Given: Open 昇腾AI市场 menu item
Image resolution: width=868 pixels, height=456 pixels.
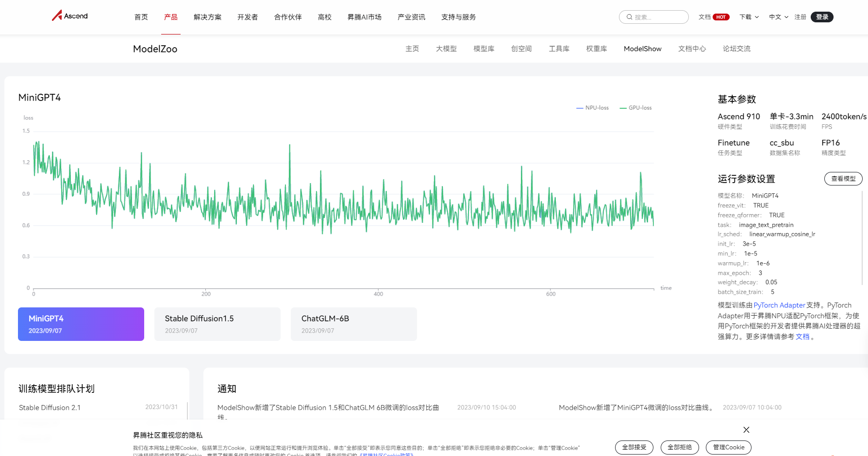Looking at the screenshot, I should (x=365, y=17).
